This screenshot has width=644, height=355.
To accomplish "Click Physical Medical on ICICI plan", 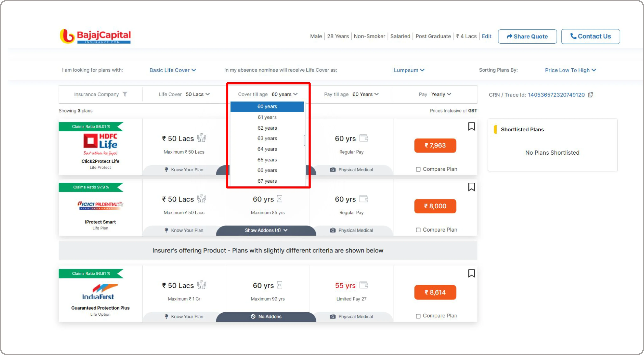I will [351, 230].
